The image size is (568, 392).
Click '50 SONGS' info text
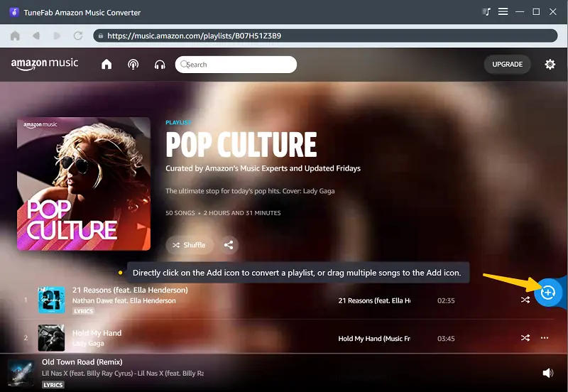click(180, 213)
